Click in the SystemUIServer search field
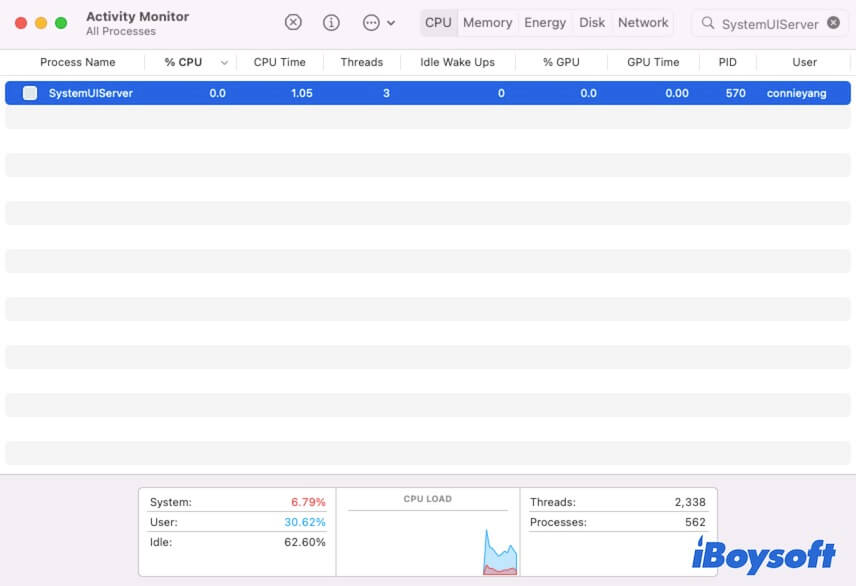Image resolution: width=856 pixels, height=586 pixels. click(769, 23)
